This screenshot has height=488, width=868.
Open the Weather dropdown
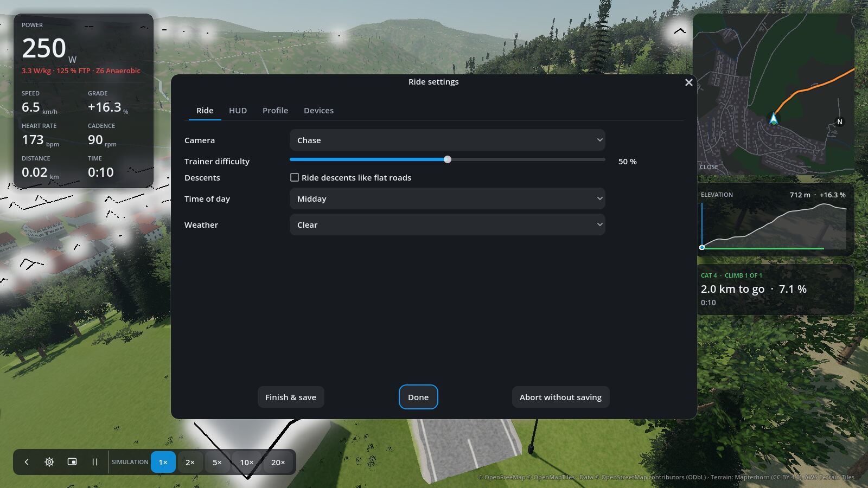pos(447,224)
